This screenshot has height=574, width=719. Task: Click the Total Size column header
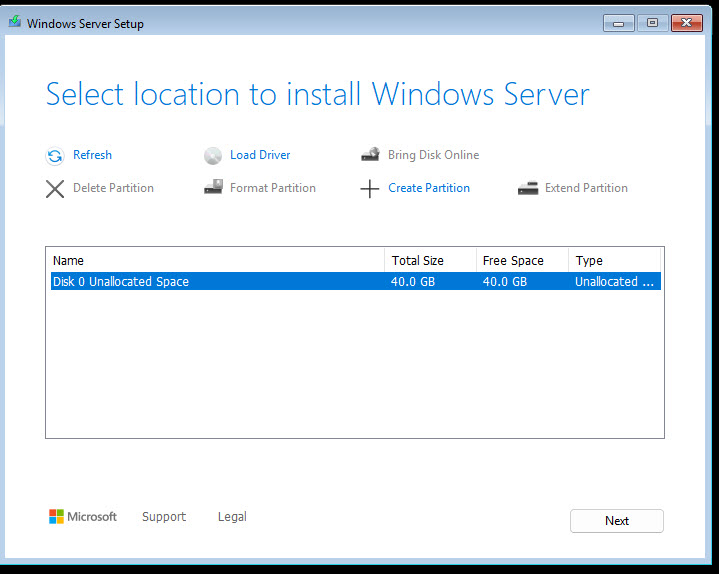pyautogui.click(x=430, y=260)
